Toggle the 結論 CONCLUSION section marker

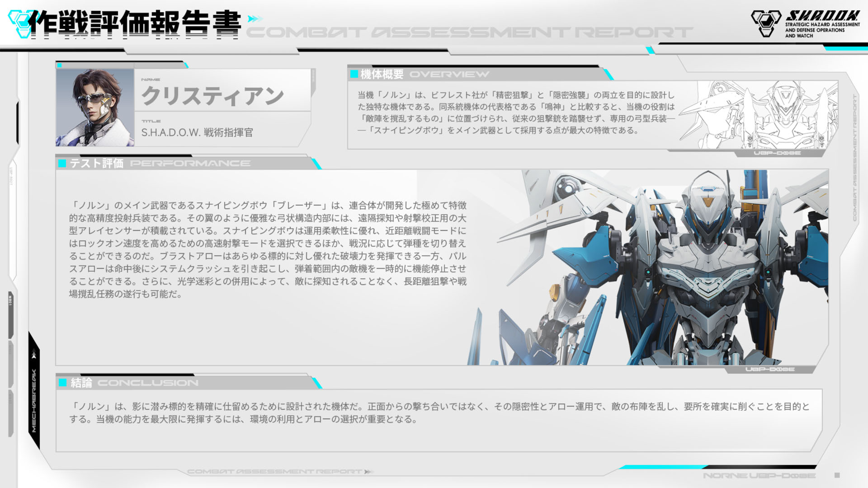click(x=62, y=383)
